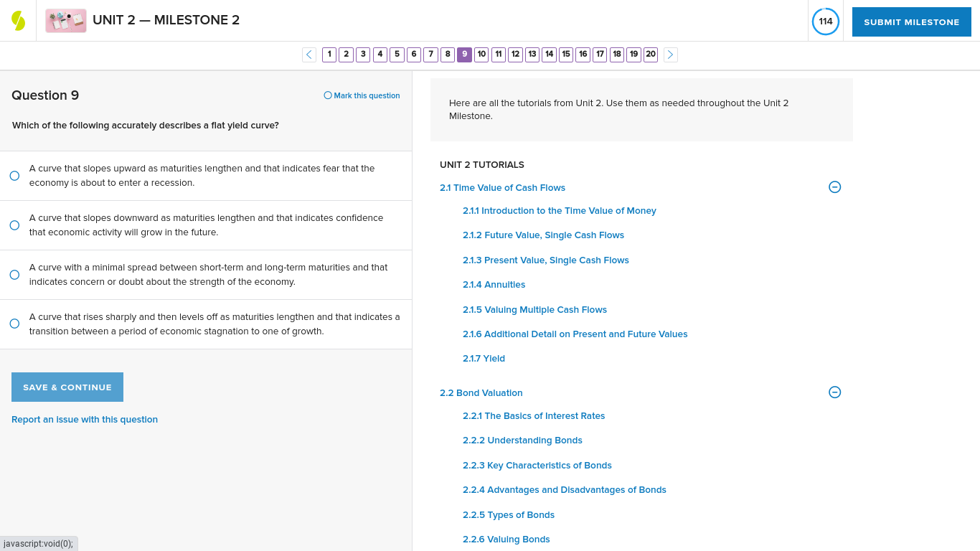Select the answer about a minimal spread curve
980x551 pixels.
pos(14,274)
